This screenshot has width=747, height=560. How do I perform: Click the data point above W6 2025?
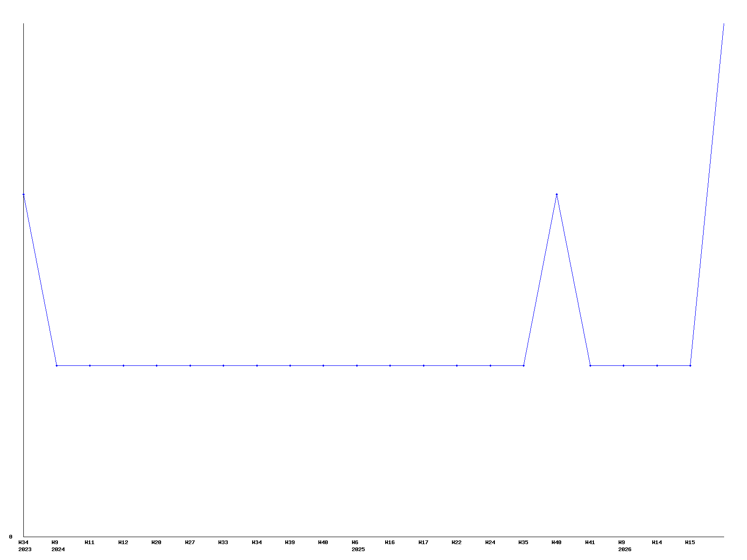pos(357,365)
